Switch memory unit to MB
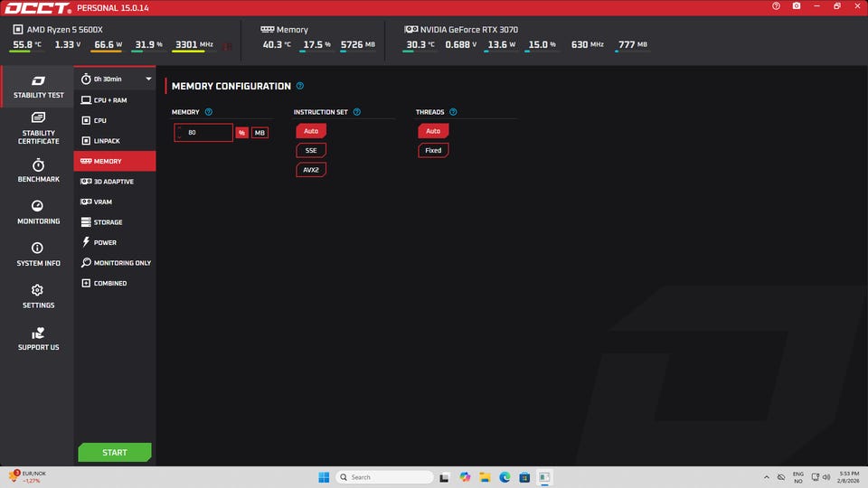The height and width of the screenshot is (488, 868). 259,133
